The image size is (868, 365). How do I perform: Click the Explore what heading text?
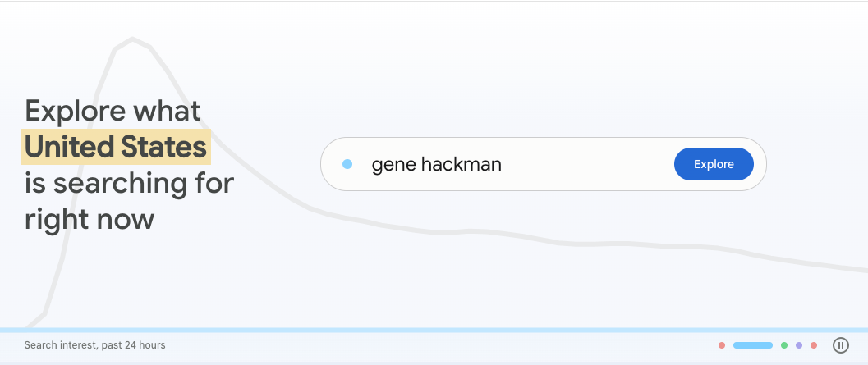point(113,110)
